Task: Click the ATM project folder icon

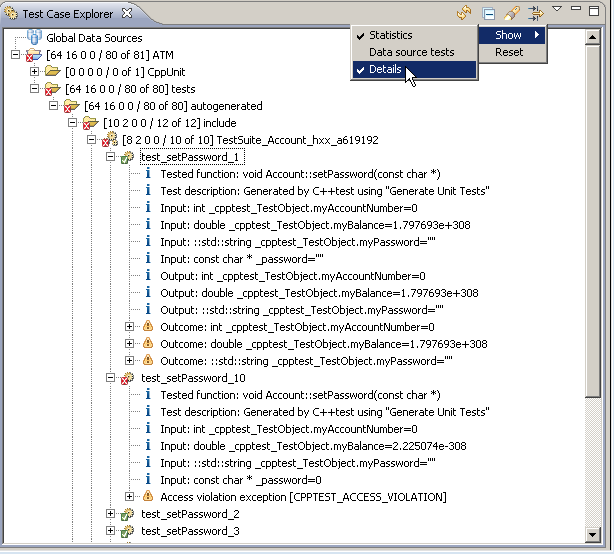Action: [x=33, y=55]
